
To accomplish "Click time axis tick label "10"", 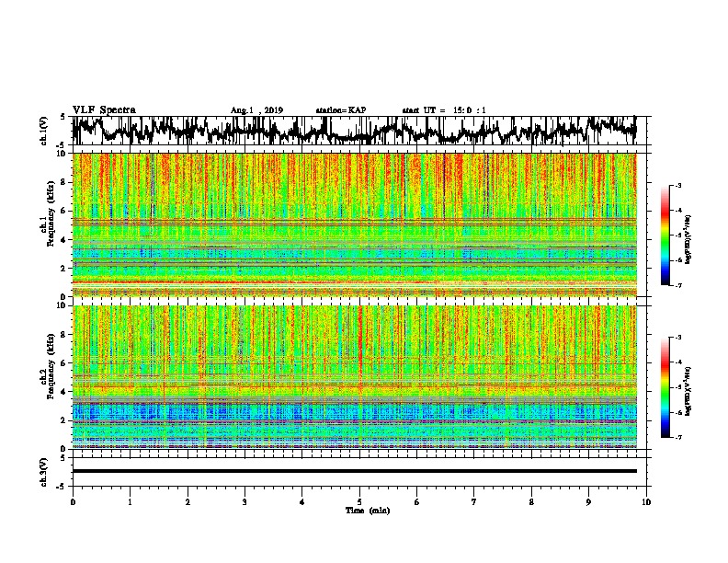I will (x=646, y=501).
